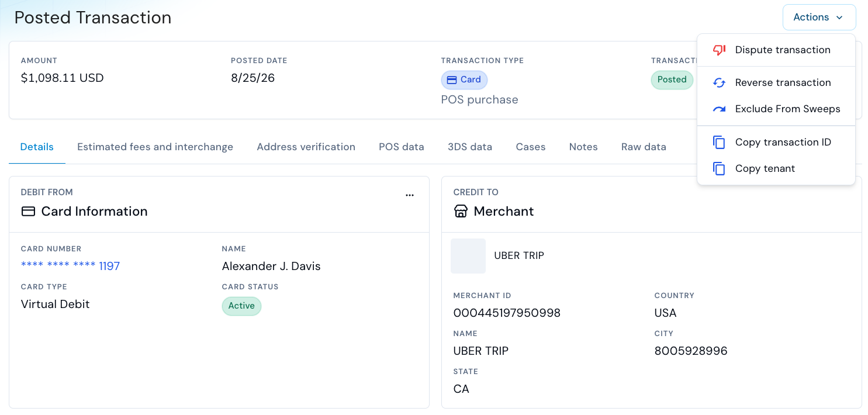Select Copy tenant menu entry

click(x=776, y=168)
